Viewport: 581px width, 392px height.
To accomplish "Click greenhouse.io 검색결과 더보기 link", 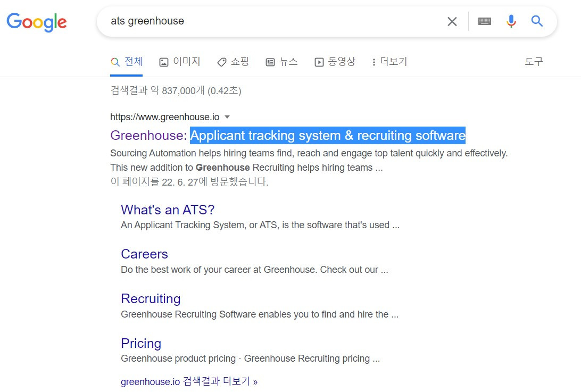I will 189,381.
